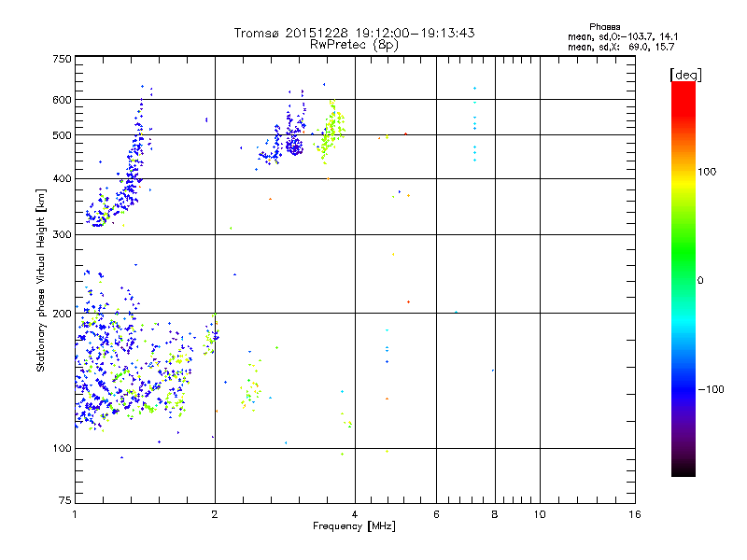Click the "mean, sd,O:-103.7, 14.1" line
Image resolution: width=747 pixels, height=560 pixels.
pos(623,36)
